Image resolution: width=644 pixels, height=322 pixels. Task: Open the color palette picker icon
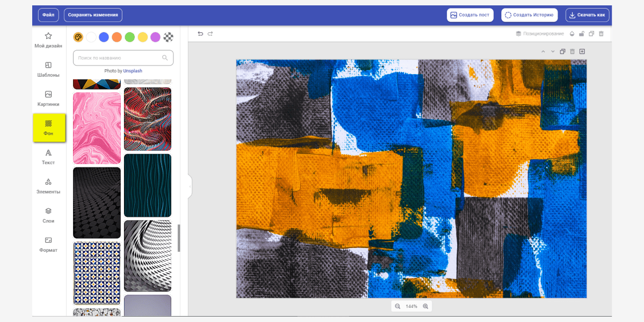[x=78, y=37]
